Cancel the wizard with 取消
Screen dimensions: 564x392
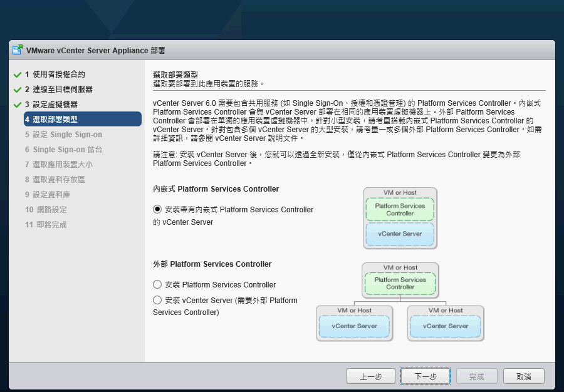pos(524,376)
